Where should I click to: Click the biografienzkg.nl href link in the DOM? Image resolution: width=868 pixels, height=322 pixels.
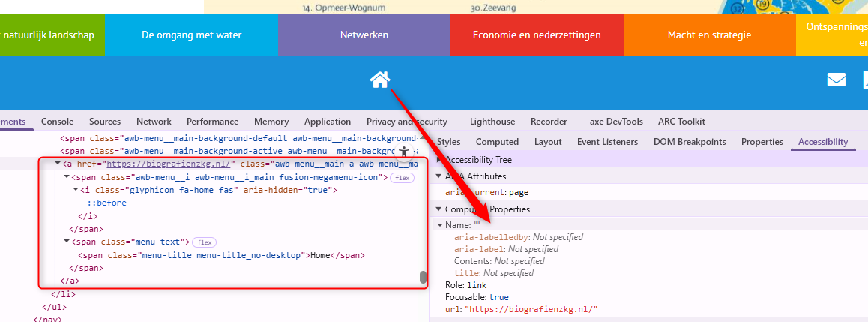171,164
